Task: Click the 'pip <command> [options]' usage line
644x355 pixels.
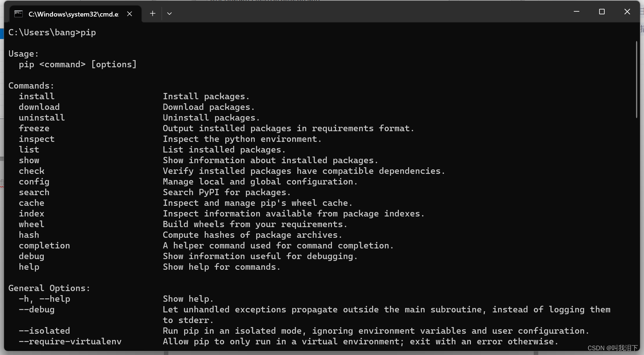Action: coord(78,64)
